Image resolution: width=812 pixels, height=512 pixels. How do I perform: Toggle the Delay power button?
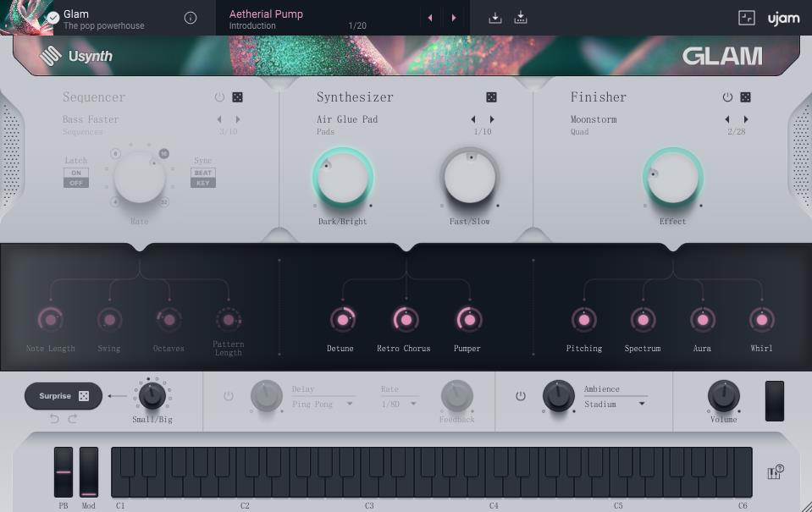tap(229, 396)
